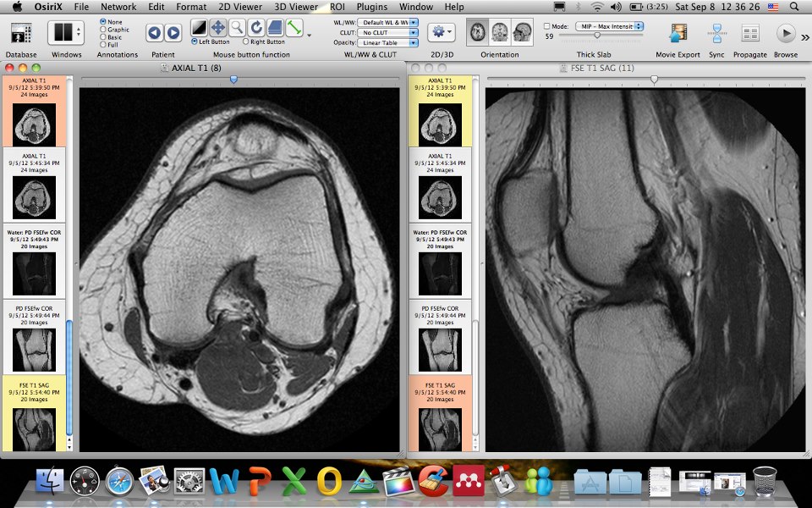Open the ROI menu

(x=337, y=7)
